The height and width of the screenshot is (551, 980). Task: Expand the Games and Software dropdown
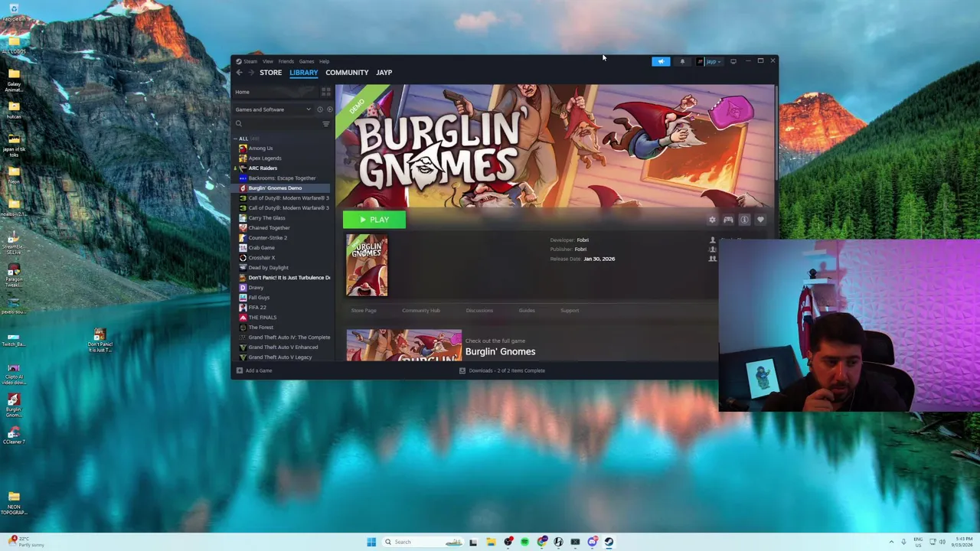pyautogui.click(x=274, y=109)
